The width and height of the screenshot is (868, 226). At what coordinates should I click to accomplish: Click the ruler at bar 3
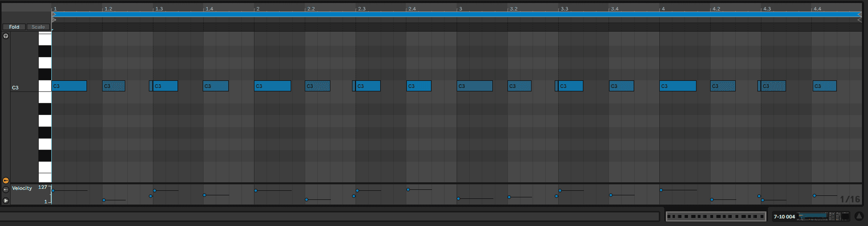pos(460,9)
